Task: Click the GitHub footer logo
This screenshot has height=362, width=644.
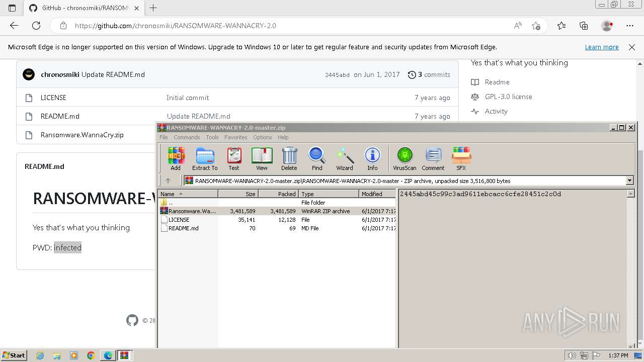Action: 132,320
